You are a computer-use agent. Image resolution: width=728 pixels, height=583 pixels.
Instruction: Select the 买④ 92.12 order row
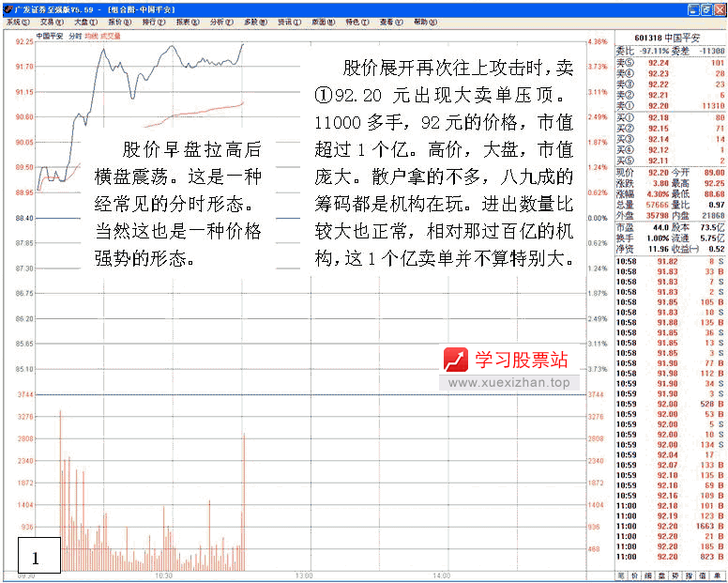click(x=671, y=149)
